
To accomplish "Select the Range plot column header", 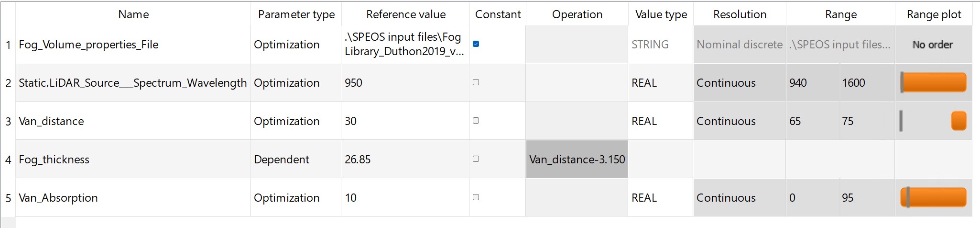I will point(934,14).
